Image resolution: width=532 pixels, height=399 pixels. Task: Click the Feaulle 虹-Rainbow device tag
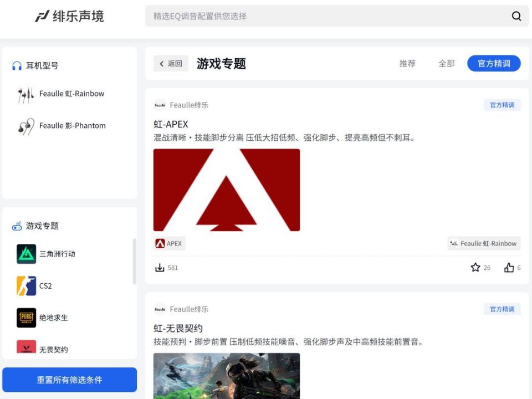coord(484,243)
